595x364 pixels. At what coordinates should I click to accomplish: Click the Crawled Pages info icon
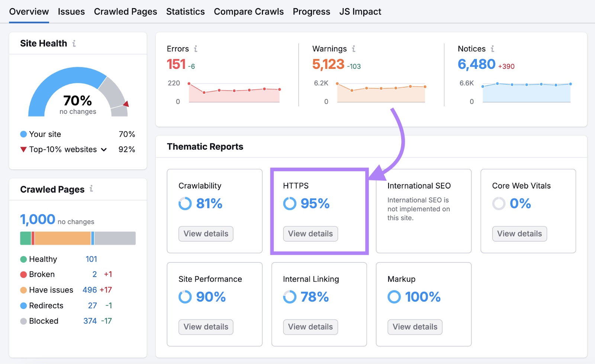(91, 189)
